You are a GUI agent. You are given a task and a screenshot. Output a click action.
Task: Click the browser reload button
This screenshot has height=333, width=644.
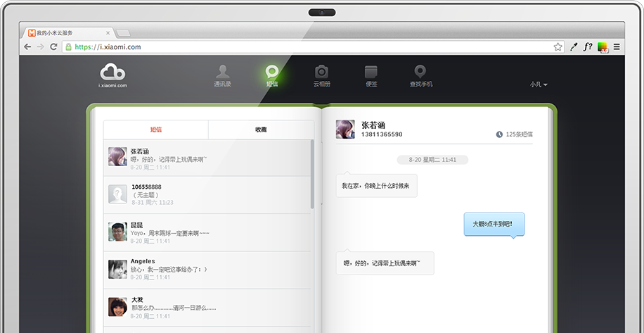tap(53, 47)
